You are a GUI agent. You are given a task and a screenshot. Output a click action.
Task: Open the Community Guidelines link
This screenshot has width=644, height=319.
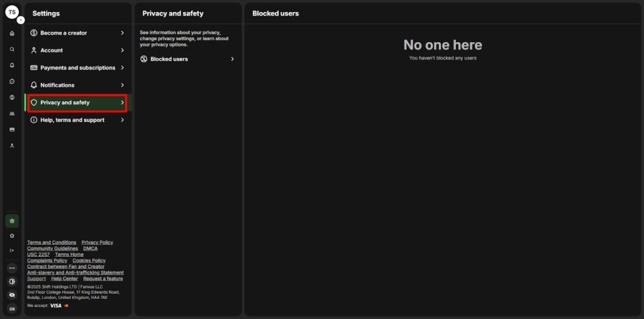tap(53, 249)
